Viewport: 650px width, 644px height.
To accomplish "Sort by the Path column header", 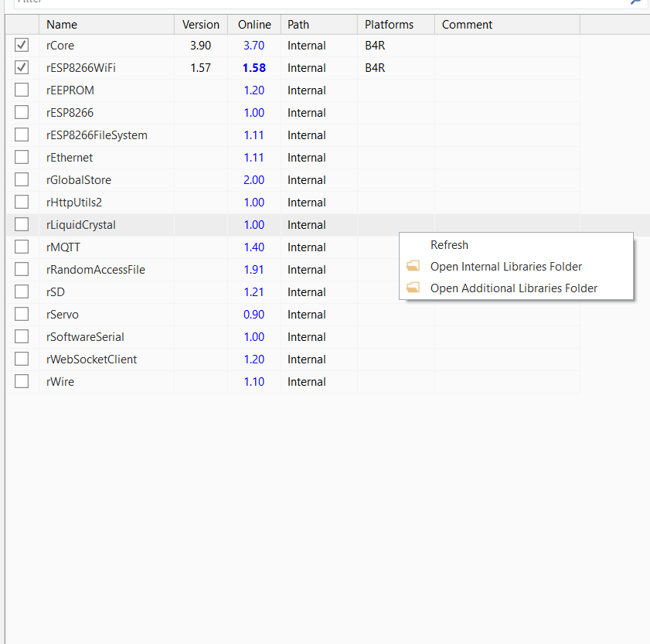I will [x=318, y=25].
